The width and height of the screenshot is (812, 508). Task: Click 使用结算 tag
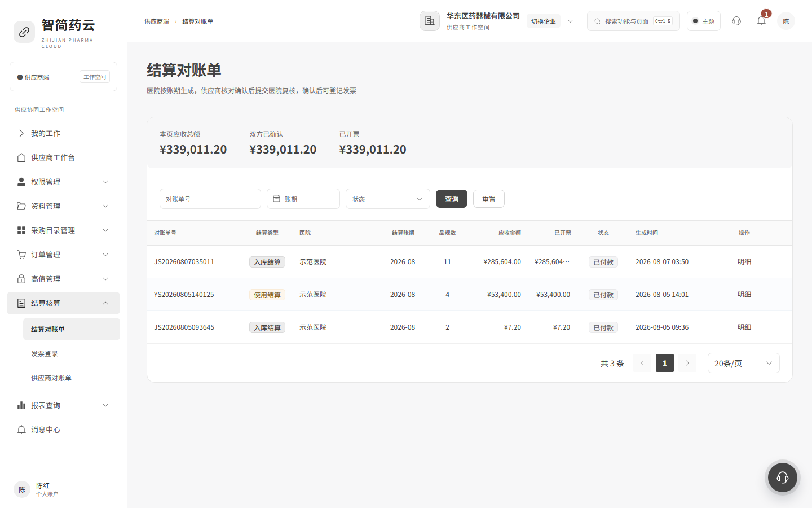[x=267, y=295]
